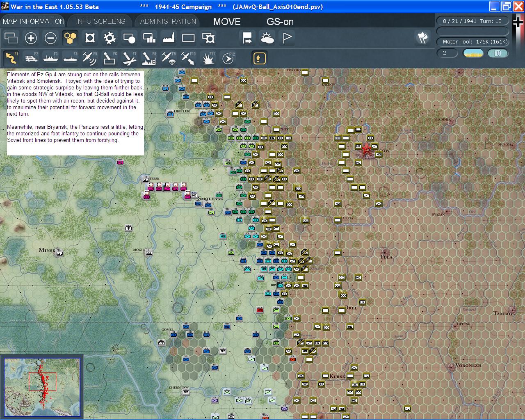Select Move mode (F1) icon
Viewport: 525px width, 420px height.
point(11,58)
